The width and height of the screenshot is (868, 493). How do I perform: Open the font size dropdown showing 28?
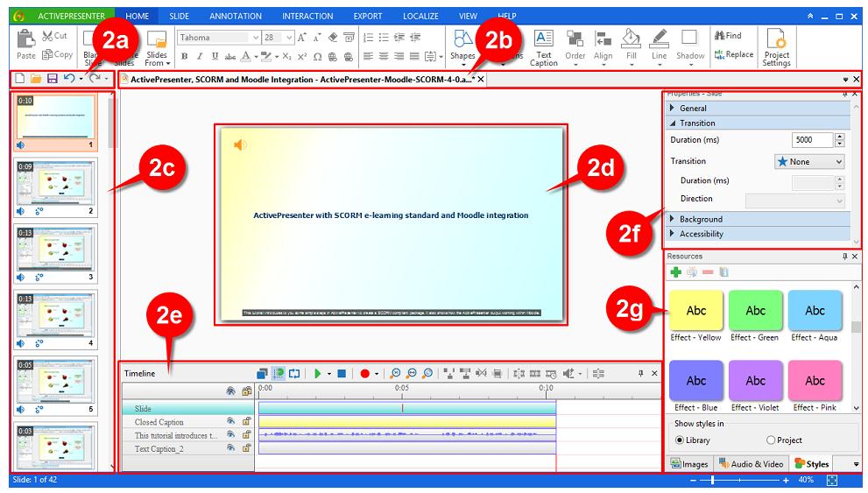289,38
